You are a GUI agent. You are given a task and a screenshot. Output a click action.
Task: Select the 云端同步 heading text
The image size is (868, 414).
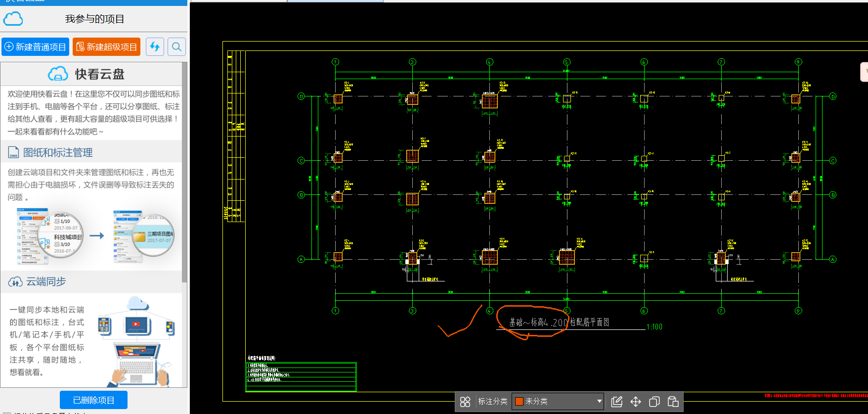point(46,281)
